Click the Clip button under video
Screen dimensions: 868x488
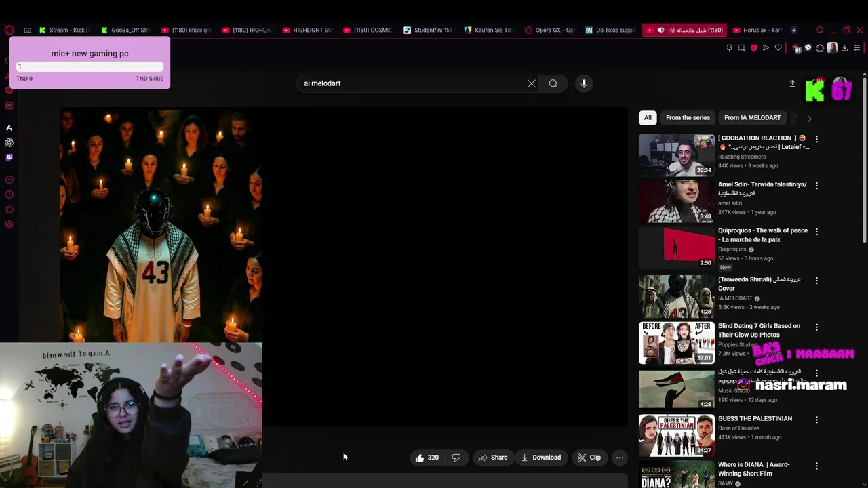tap(589, 457)
